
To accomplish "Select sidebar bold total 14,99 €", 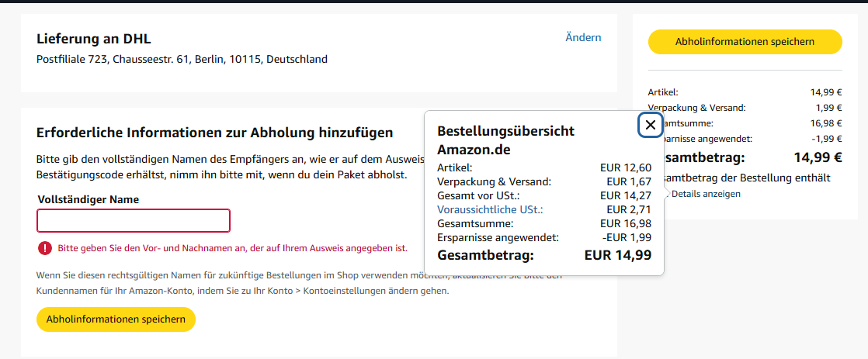I will click(818, 157).
